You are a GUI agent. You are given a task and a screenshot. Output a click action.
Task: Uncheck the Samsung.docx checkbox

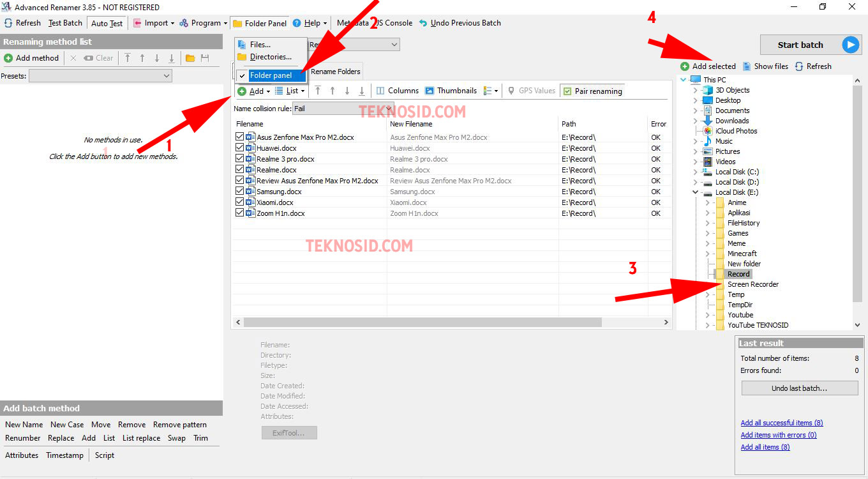point(239,192)
